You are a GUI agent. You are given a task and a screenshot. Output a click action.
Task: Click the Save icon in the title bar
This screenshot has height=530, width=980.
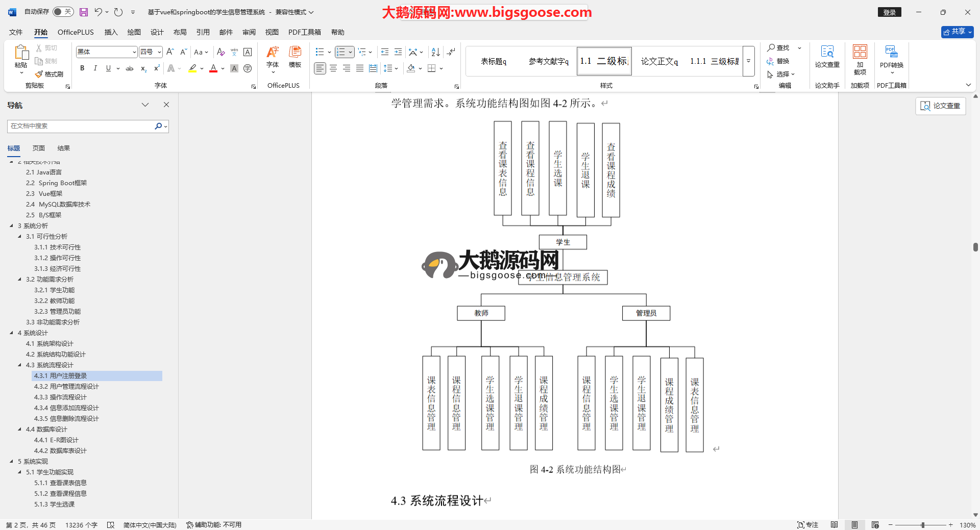coord(84,12)
